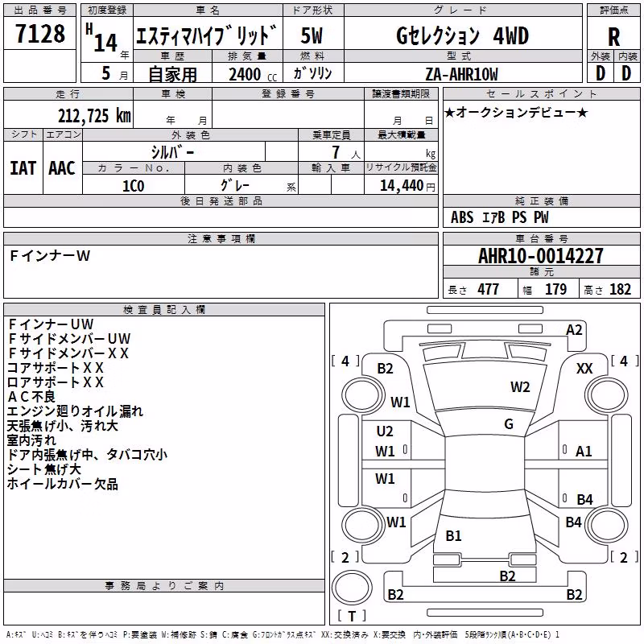Screen dimensions: 644x644
Task: Click the オークションデビュー sales point text
Action: pyautogui.click(x=516, y=112)
